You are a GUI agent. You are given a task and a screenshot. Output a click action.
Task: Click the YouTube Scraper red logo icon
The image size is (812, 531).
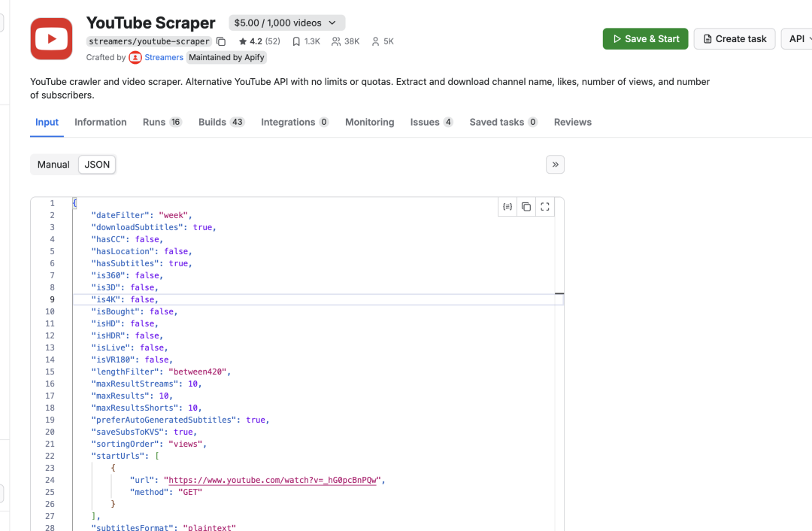coord(51,39)
